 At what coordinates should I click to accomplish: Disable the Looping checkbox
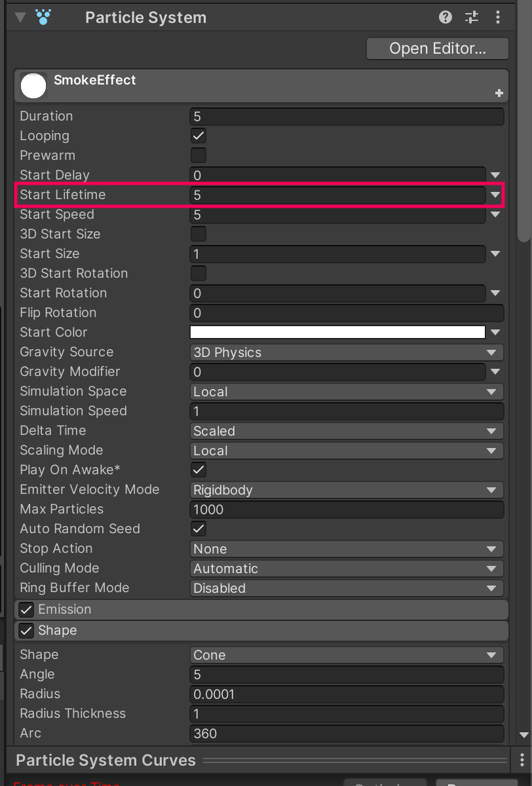198,136
